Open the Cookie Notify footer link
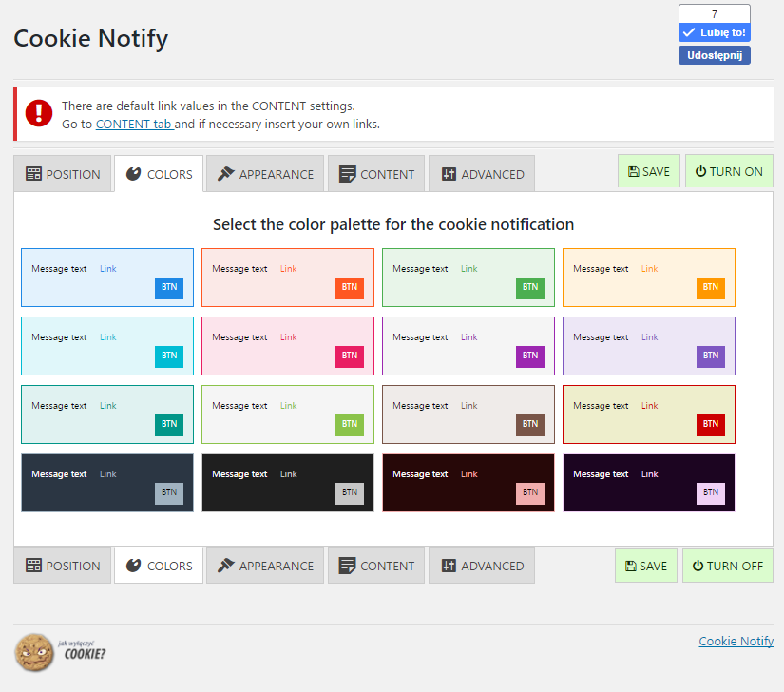The height and width of the screenshot is (692, 784). pos(736,641)
